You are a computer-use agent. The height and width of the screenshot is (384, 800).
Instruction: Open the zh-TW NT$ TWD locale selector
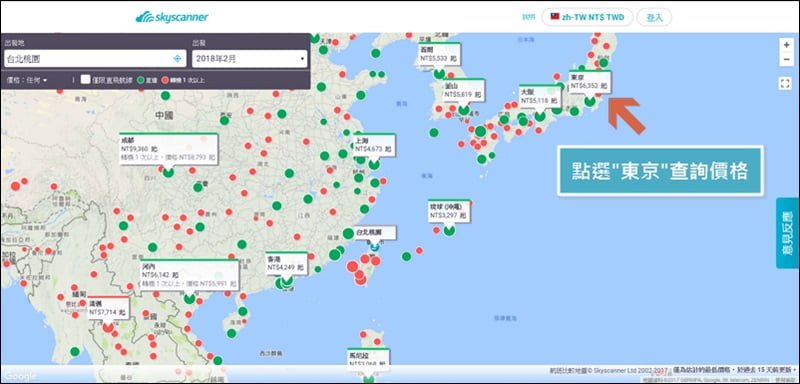587,17
